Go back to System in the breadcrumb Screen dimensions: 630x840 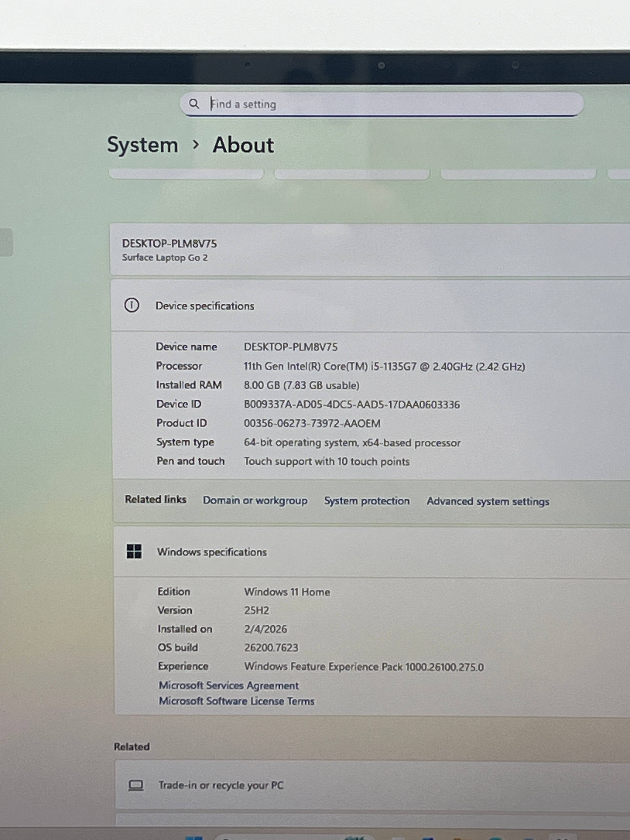(x=142, y=145)
